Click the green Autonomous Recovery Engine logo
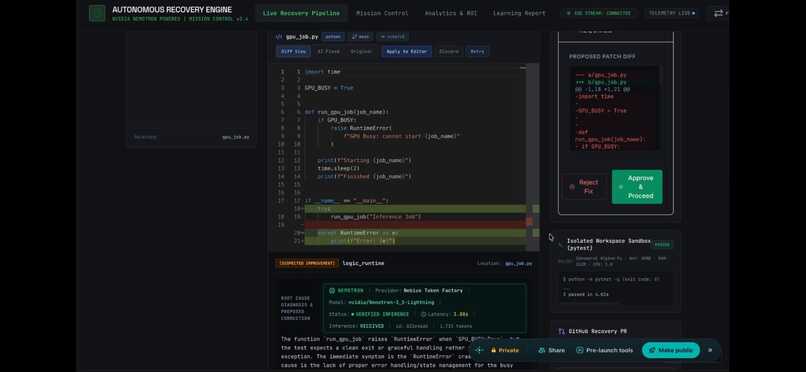The image size is (806, 372). [x=97, y=13]
